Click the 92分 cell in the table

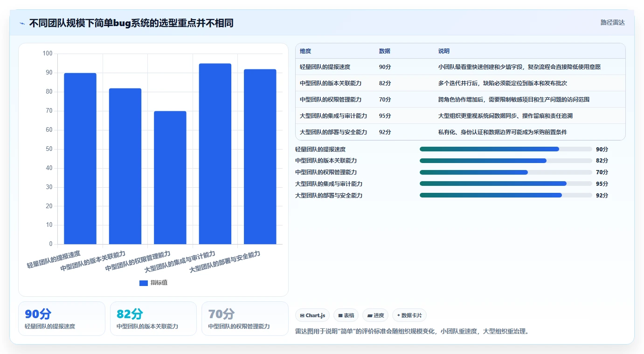[385, 132]
